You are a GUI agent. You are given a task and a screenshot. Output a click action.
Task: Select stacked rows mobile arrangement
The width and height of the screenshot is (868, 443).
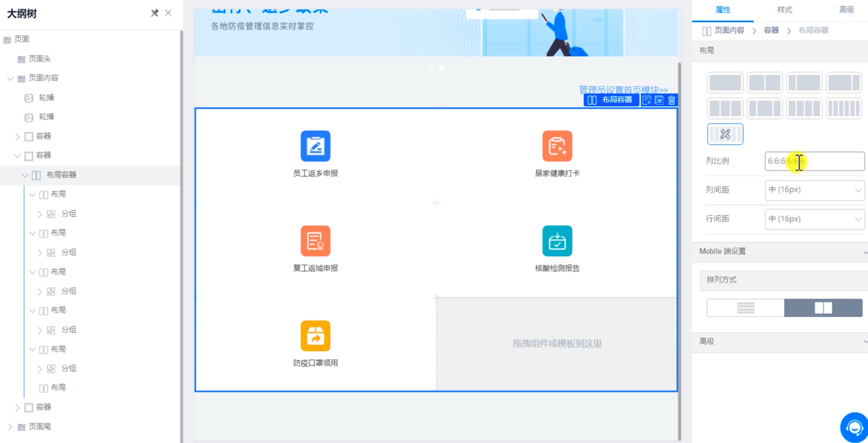tap(746, 308)
